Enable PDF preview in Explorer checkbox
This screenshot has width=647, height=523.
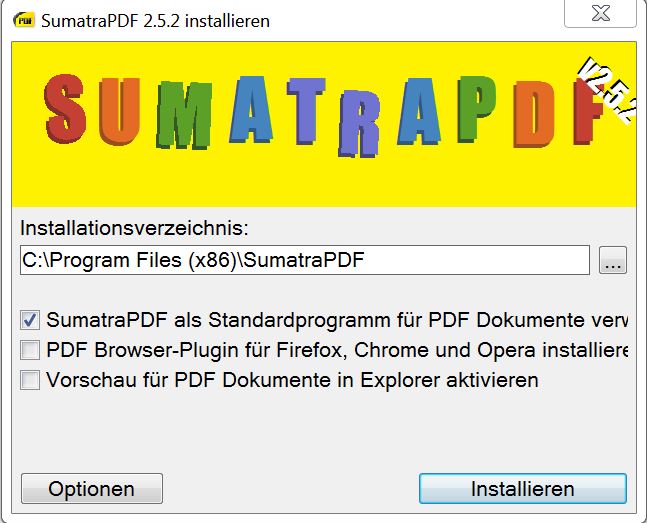pyautogui.click(x=30, y=380)
